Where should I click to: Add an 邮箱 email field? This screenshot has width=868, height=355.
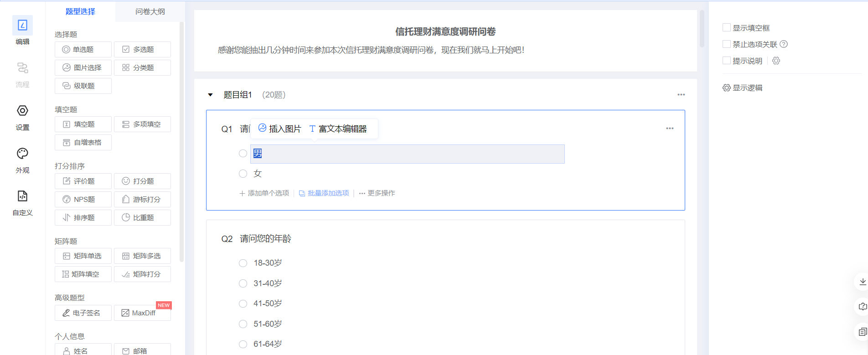coord(142,350)
